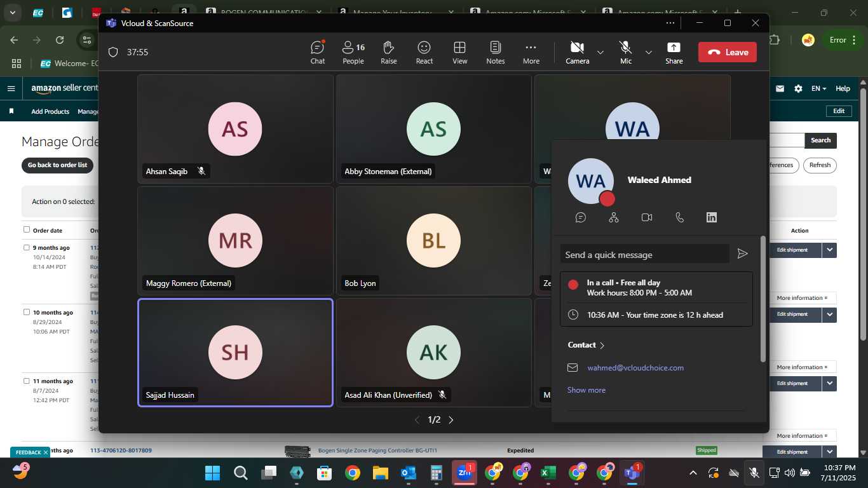View meeting security shield info
Viewport: 868px width, 488px height.
coord(113,52)
